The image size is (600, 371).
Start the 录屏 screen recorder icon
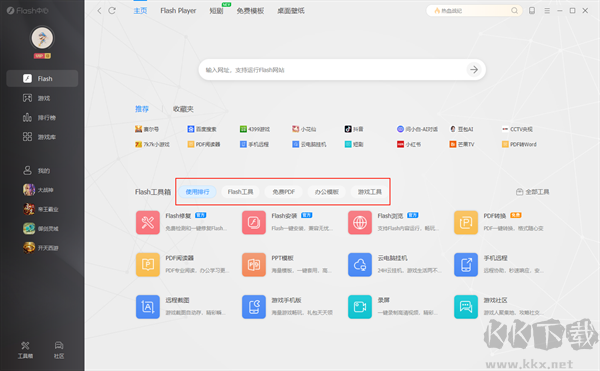[360, 306]
